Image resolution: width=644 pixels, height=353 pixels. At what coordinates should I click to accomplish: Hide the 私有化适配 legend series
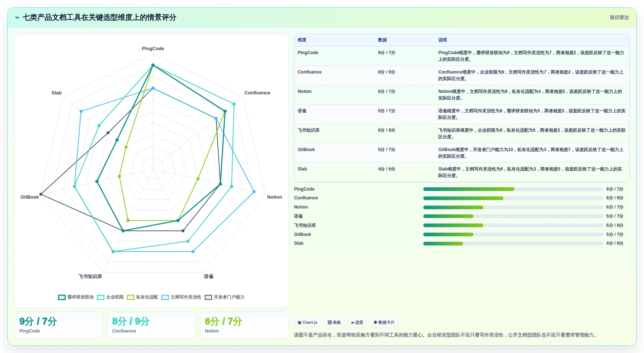tap(143, 297)
